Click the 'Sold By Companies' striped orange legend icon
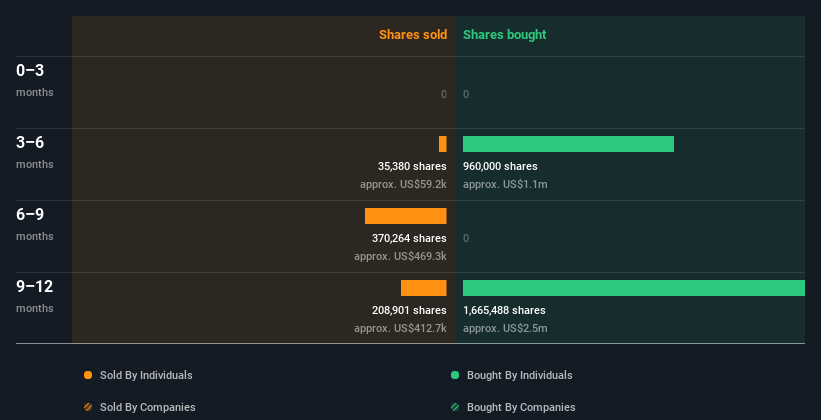The image size is (821, 420). click(88, 407)
